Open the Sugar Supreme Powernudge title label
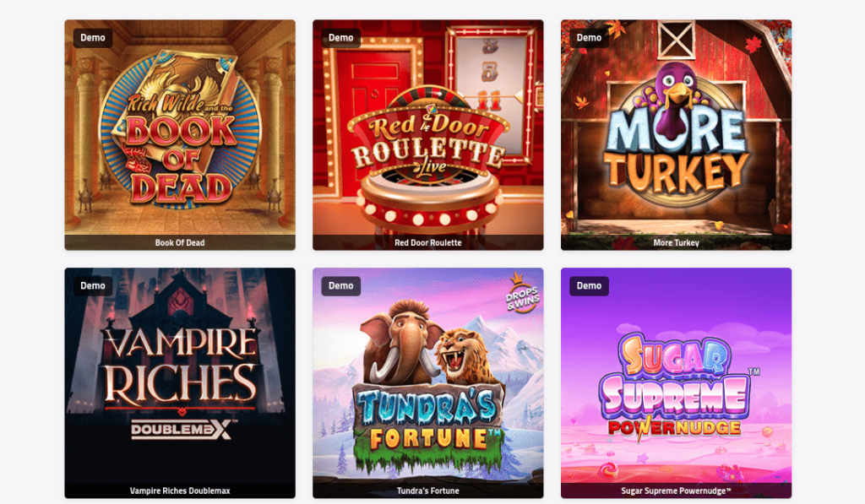865x504 pixels. pos(677,490)
